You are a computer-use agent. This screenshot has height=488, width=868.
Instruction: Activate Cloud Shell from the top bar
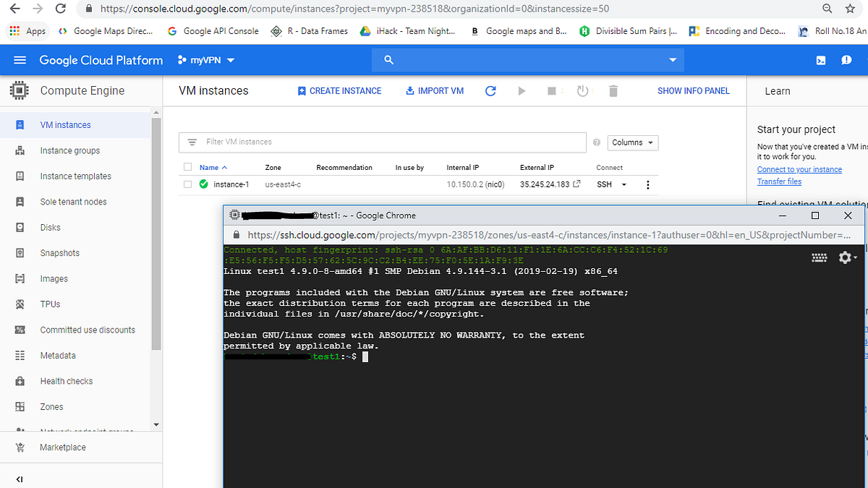tap(821, 61)
